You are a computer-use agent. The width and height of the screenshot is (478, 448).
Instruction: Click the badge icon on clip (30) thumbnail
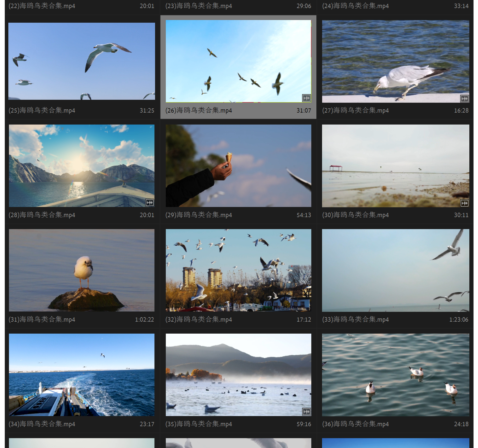[x=464, y=203]
